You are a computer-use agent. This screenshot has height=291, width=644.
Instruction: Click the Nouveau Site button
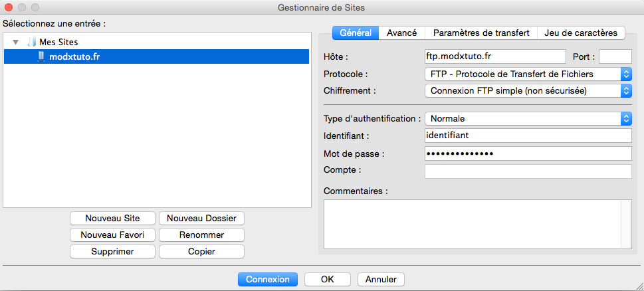[x=112, y=219]
